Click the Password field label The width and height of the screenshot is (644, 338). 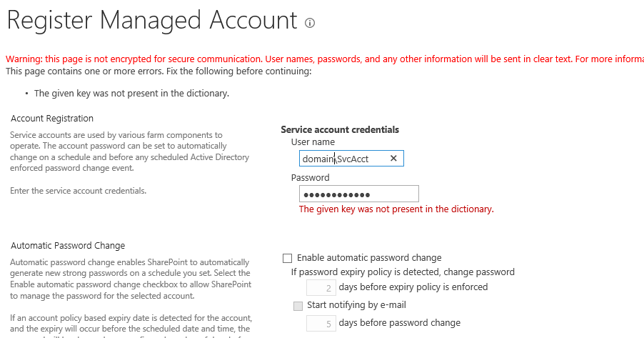(x=311, y=177)
